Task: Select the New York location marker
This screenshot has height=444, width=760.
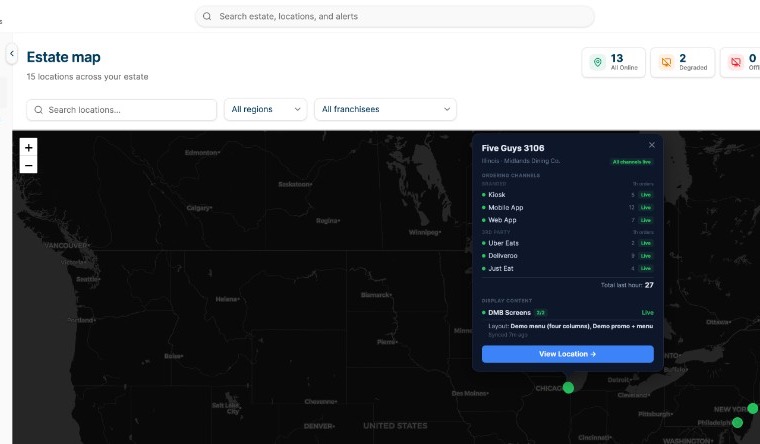Action: tap(753, 408)
